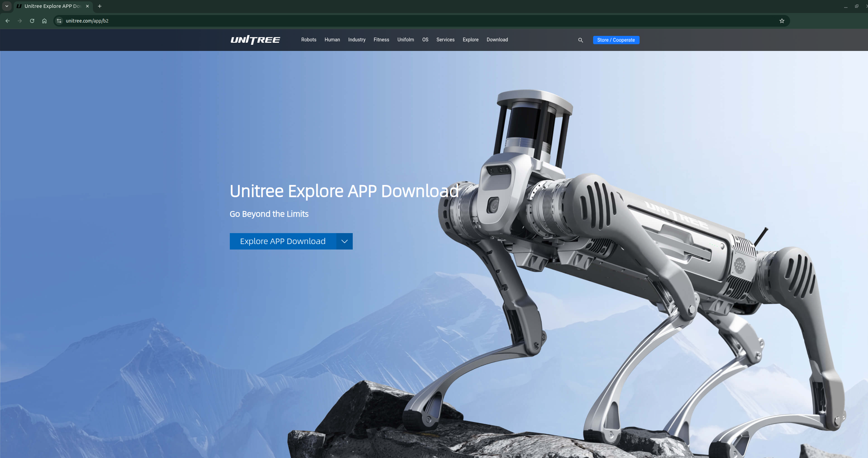
Task: Go back to previous page
Action: (8, 21)
